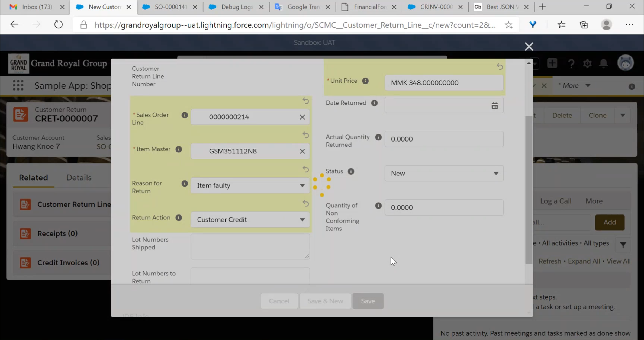The height and width of the screenshot is (340, 644).
Task: Show info tooltip for Status field
Action: 351,171
